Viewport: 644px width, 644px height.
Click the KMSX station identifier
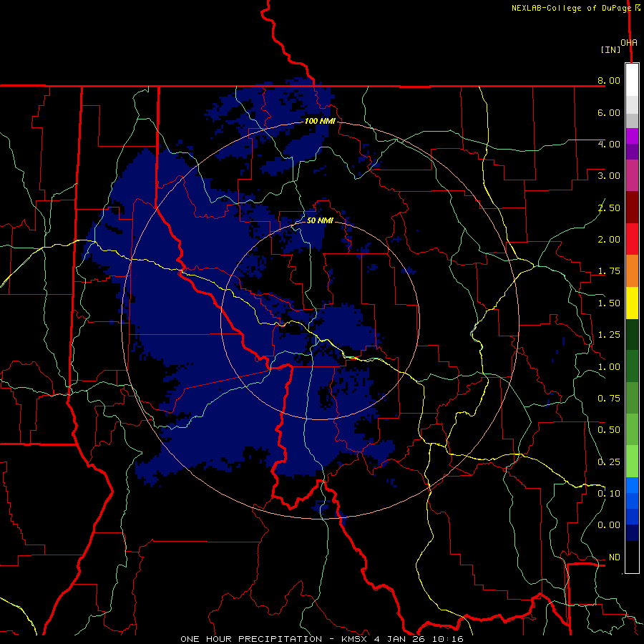pyautogui.click(x=354, y=639)
